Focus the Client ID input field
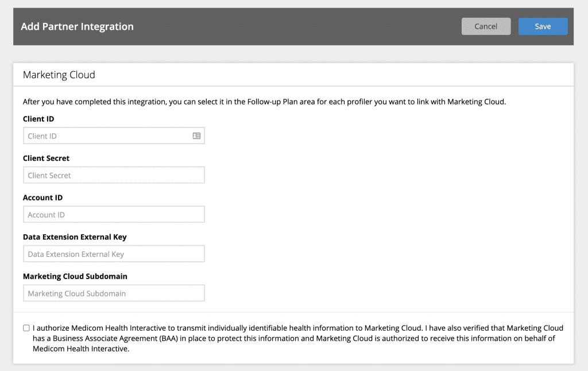588x371 pixels. 114,136
